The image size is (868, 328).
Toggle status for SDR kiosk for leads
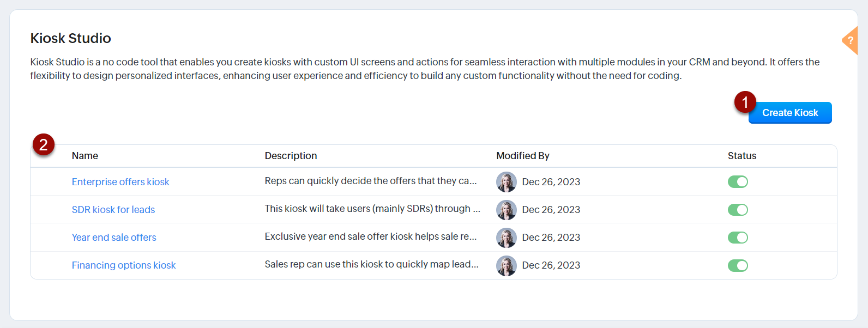[738, 210]
